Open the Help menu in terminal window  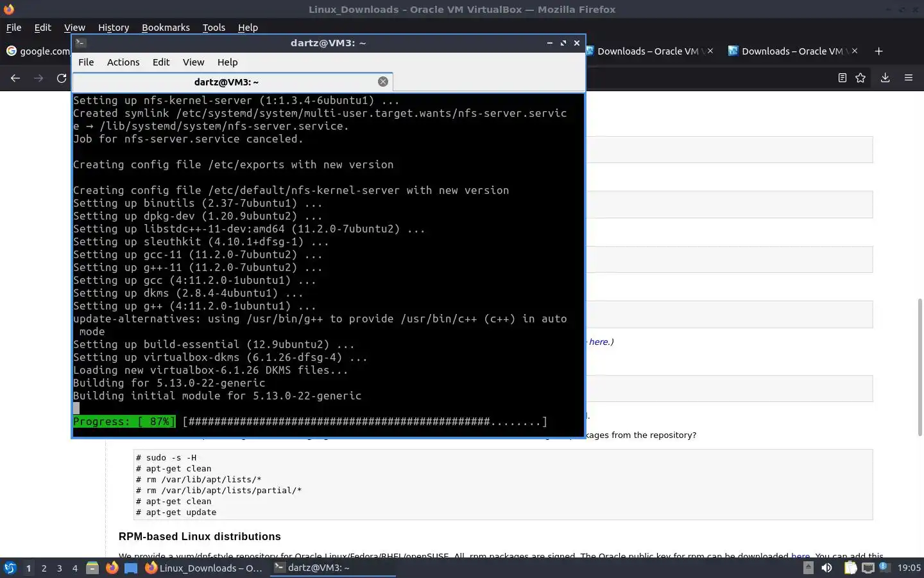coord(227,62)
